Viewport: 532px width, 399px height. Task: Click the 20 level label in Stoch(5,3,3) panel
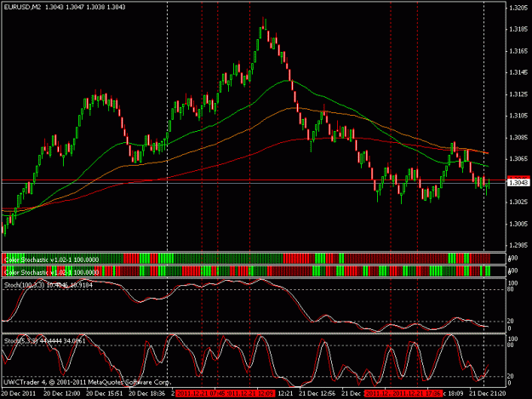pos(511,376)
